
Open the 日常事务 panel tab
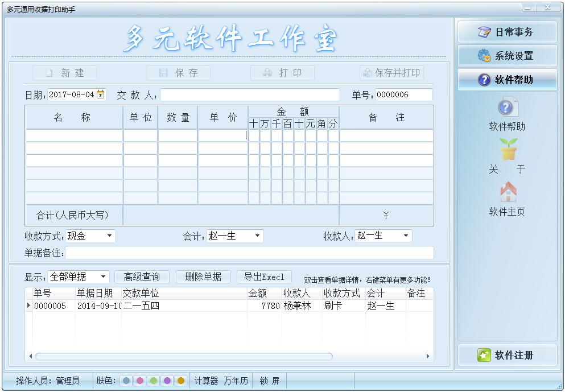pyautogui.click(x=507, y=32)
